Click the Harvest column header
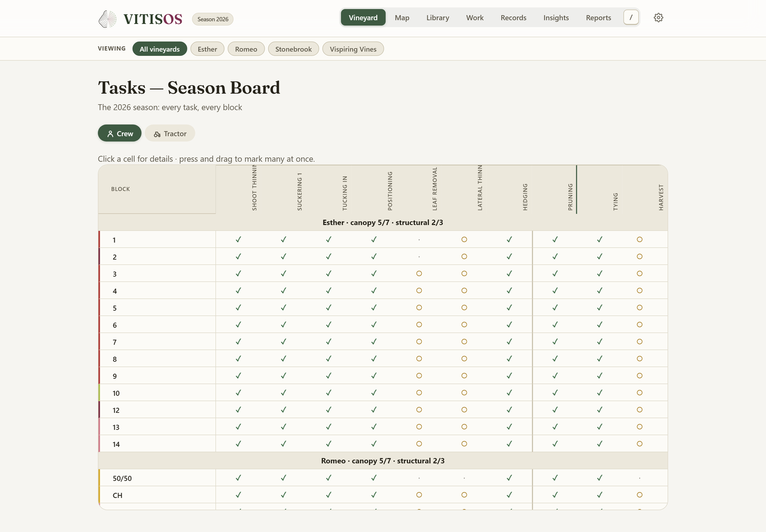 (661, 197)
